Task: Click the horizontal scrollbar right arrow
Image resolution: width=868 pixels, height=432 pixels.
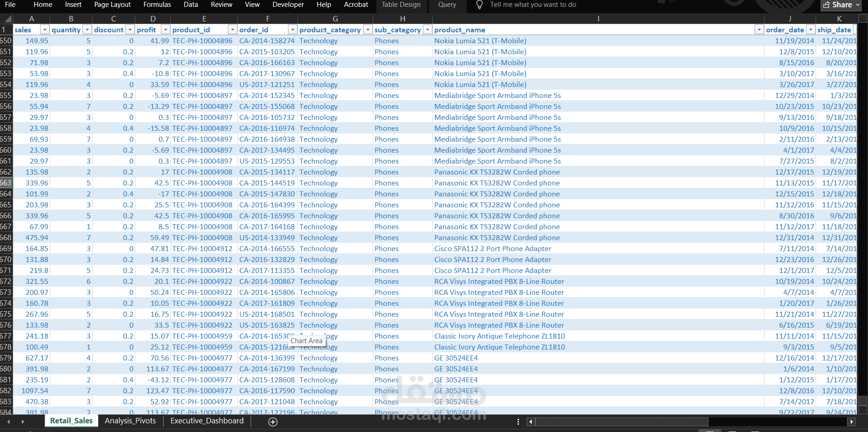Action: [x=852, y=422]
